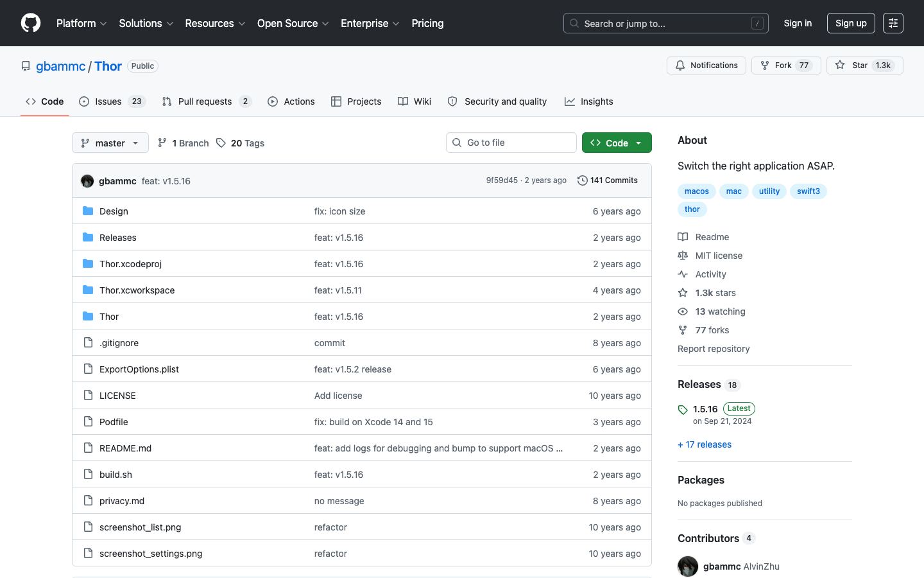
Task: Open the + 17 releases link
Action: (705, 444)
